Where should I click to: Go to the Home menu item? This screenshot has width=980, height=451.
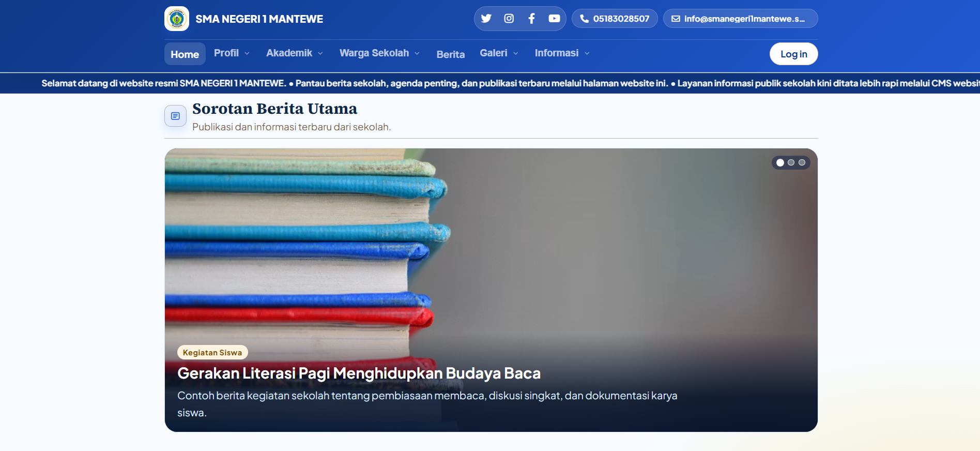point(185,54)
